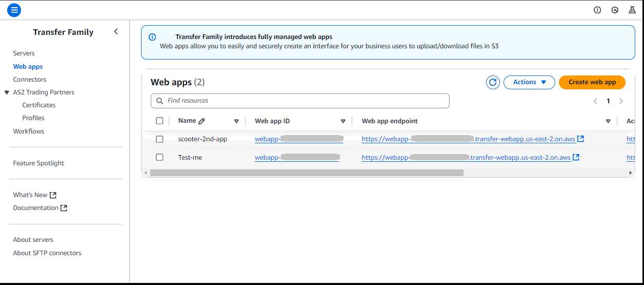Go to next page of web apps
This screenshot has height=285, width=644.
pos(621,101)
